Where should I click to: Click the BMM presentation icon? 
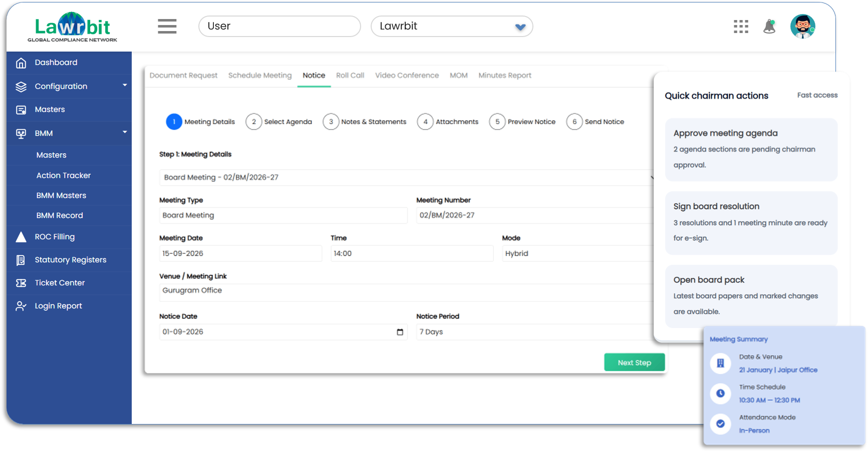21,134
